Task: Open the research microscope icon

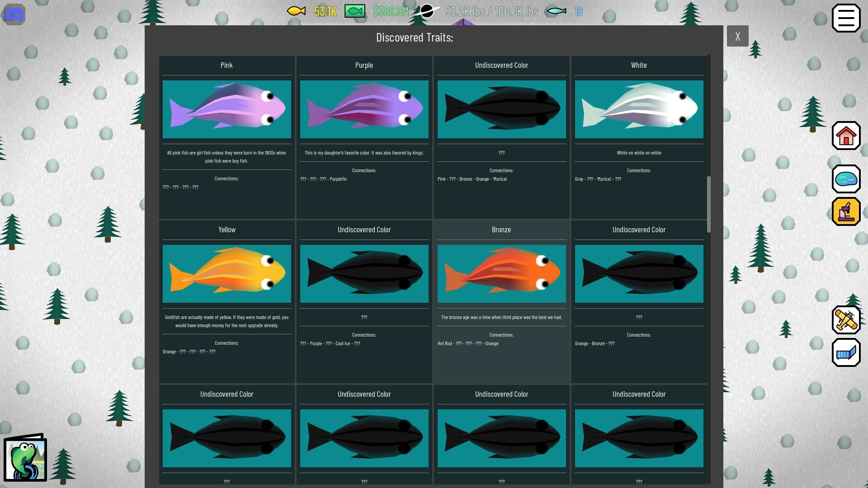Action: pos(846,211)
